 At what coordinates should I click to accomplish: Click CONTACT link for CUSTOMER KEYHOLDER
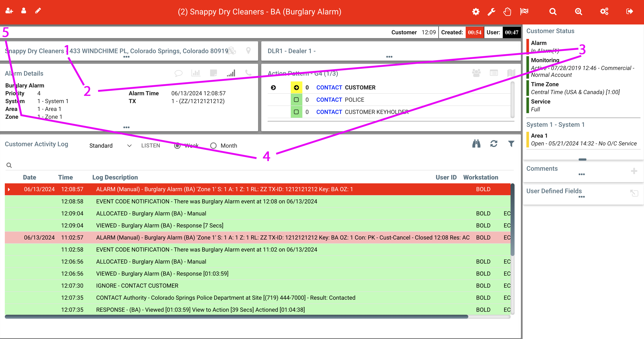[329, 112]
